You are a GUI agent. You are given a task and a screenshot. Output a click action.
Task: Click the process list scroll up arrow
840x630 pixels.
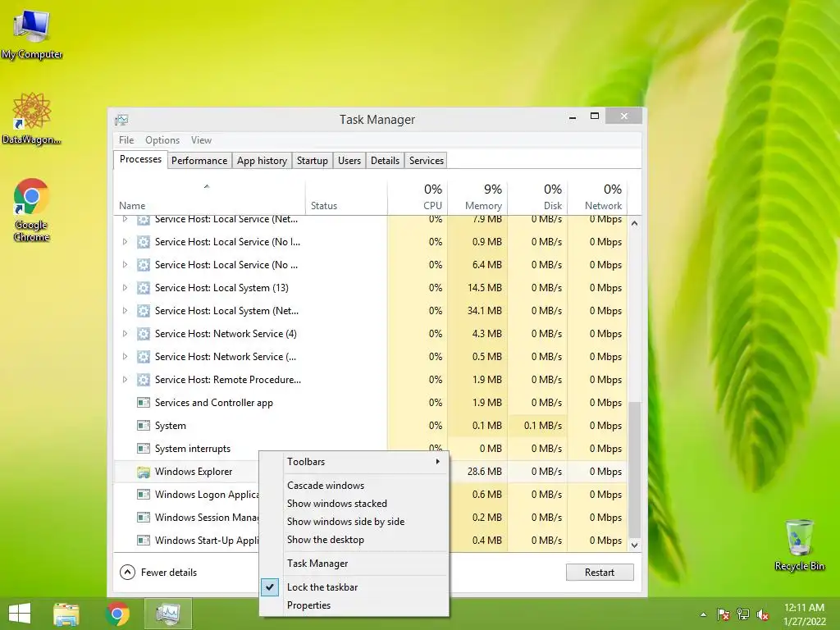click(634, 223)
